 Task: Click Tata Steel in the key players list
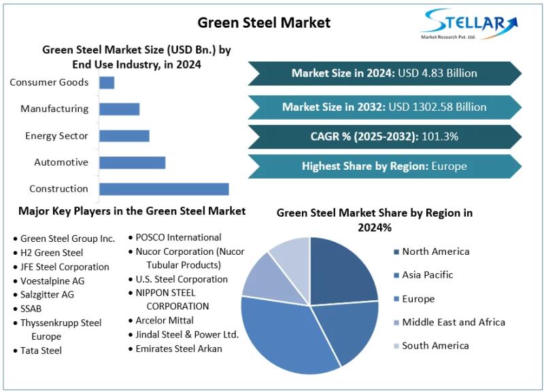[x=41, y=351]
